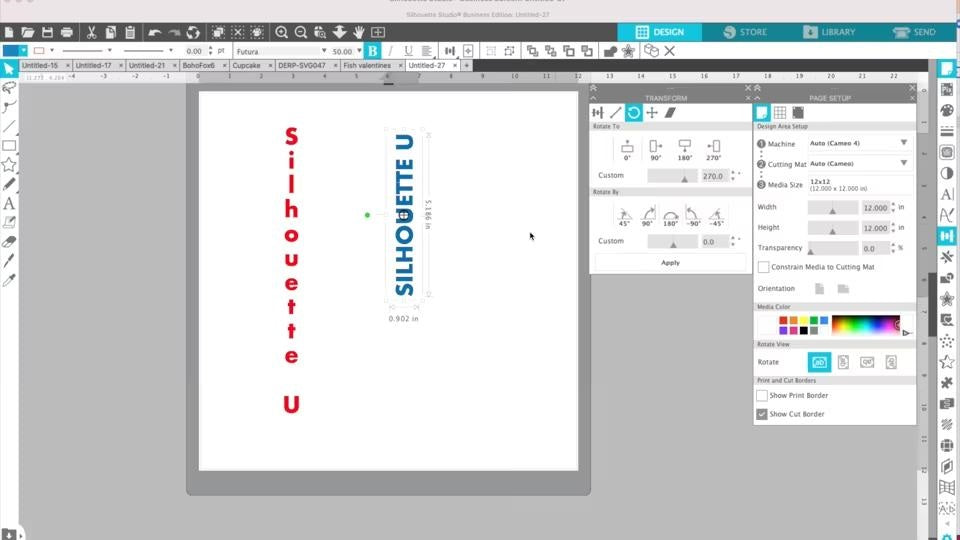
Task: Rotate to 180 degrees preset
Action: (x=684, y=149)
